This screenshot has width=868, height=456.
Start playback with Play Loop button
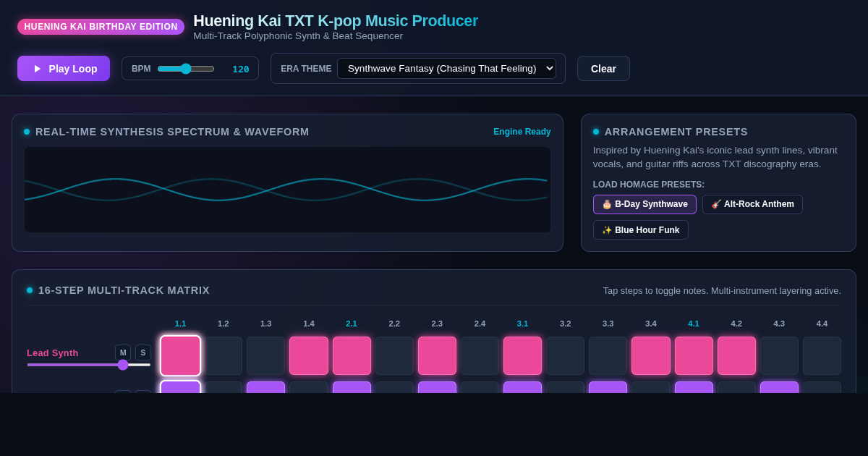(x=64, y=69)
